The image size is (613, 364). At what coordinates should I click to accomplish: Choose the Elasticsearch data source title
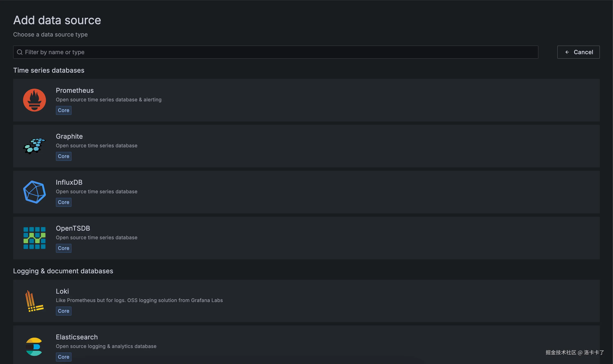77,337
